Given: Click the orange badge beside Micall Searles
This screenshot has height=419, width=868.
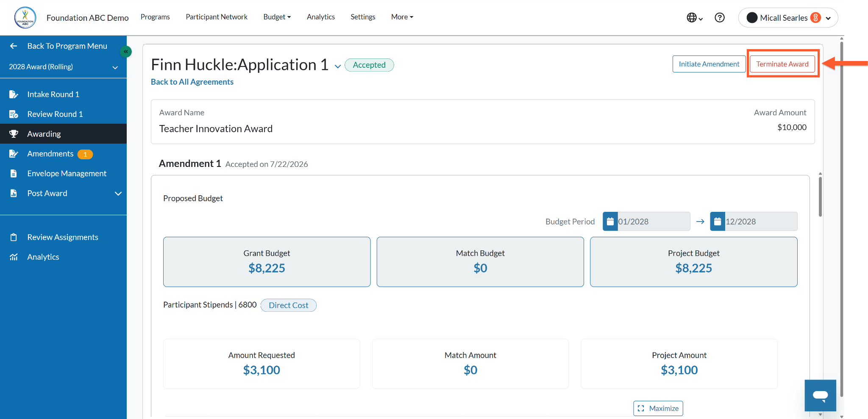Looking at the screenshot, I should (x=815, y=17).
